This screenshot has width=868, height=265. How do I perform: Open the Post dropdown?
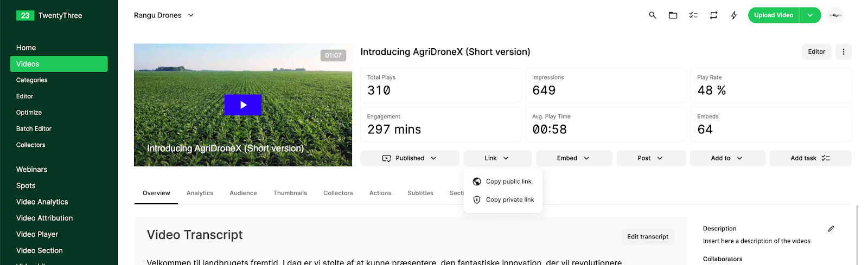click(x=651, y=158)
